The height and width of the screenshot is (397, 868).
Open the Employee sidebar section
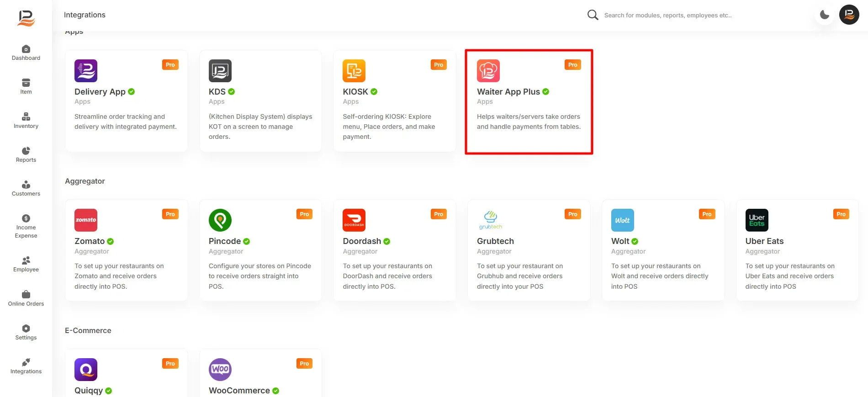(x=26, y=264)
